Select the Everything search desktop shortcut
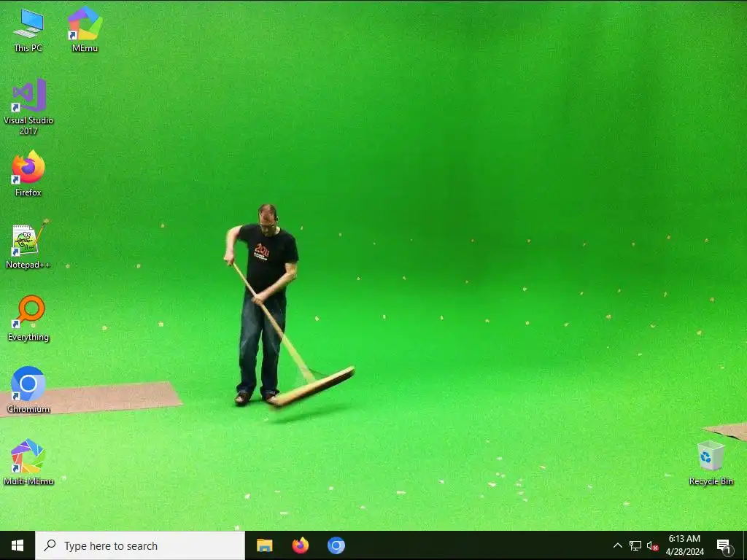The image size is (747, 560). [x=28, y=318]
